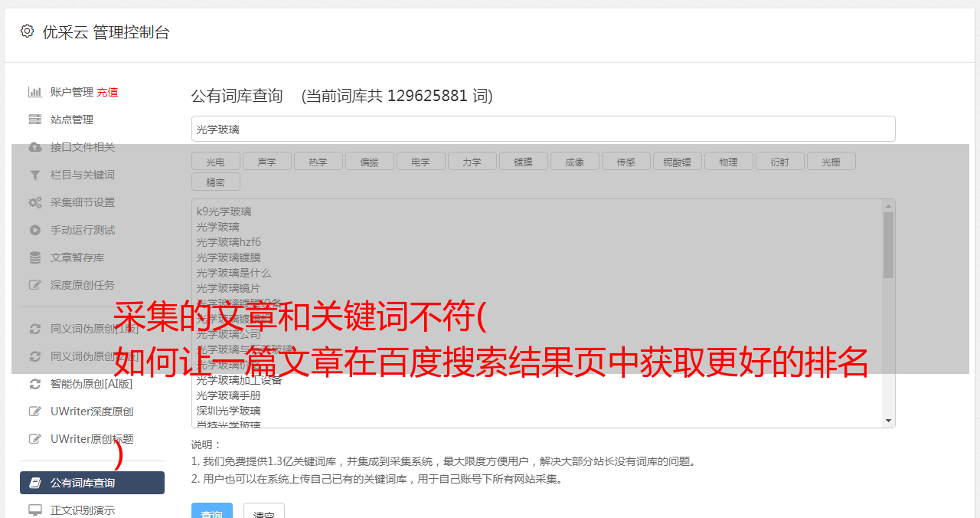Click the results list scroll down arrow
Image resolution: width=980 pixels, height=518 pixels.
tap(888, 421)
